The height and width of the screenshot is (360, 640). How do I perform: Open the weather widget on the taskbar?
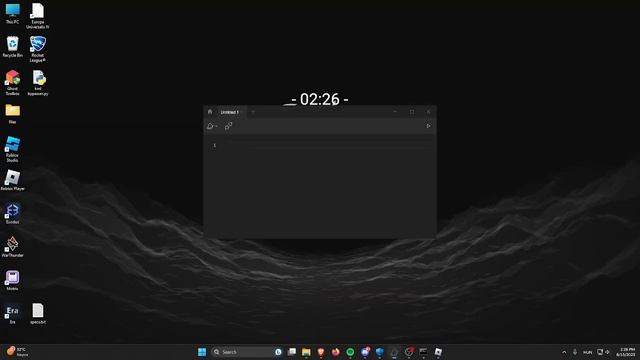coord(18,352)
